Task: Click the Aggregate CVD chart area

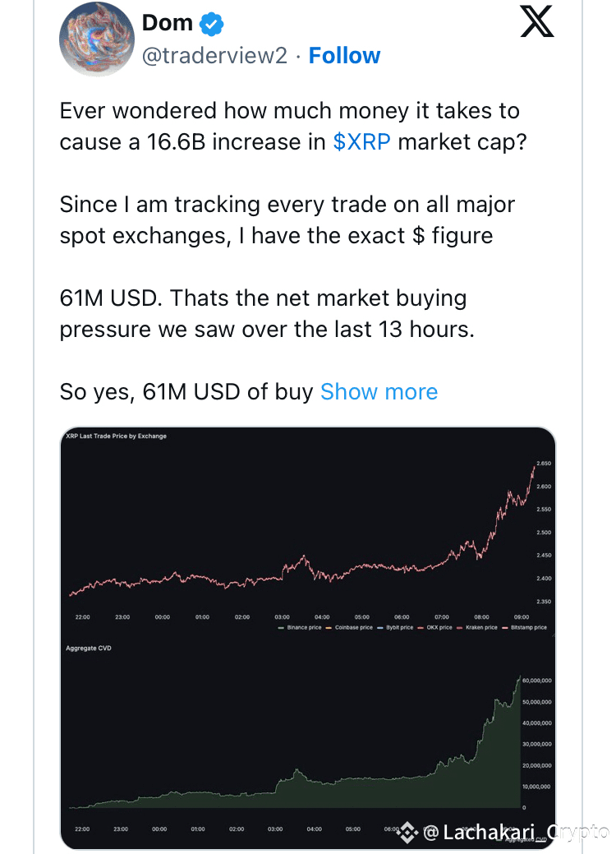Action: tap(307, 741)
